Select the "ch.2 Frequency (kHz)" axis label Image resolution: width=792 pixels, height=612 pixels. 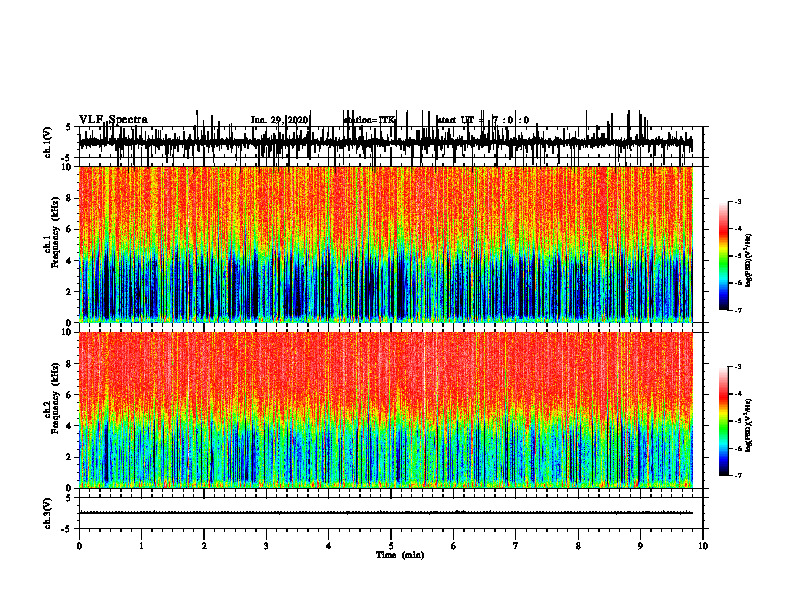pyautogui.click(x=51, y=398)
